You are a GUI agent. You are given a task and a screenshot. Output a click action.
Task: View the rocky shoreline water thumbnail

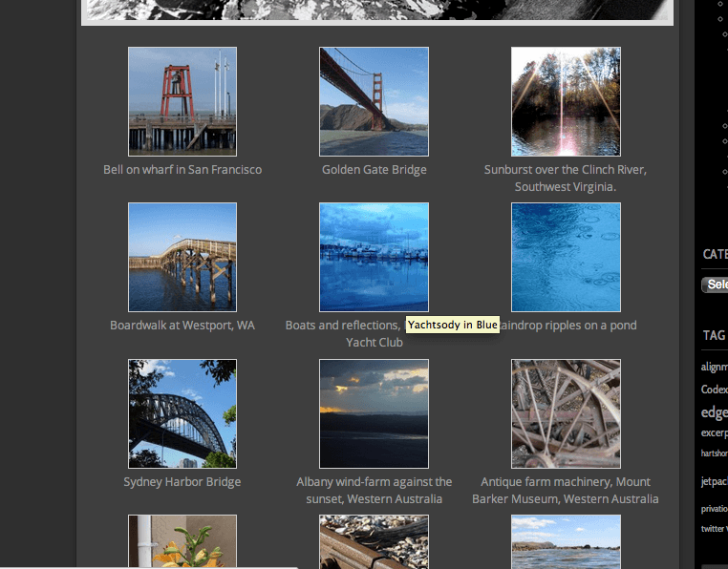(566, 541)
